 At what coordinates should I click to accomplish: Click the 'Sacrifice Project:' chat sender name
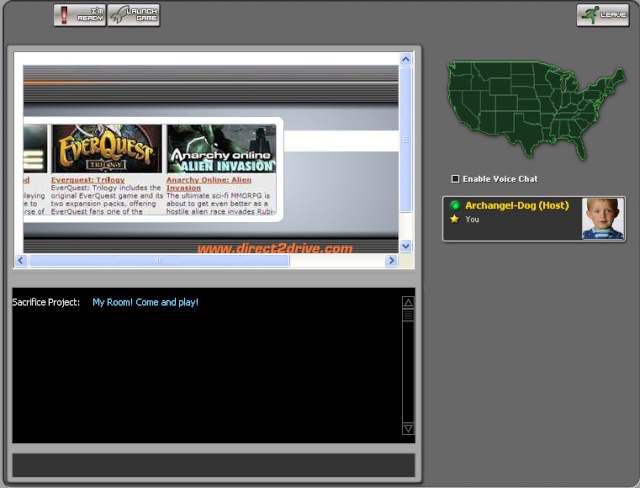(46, 302)
